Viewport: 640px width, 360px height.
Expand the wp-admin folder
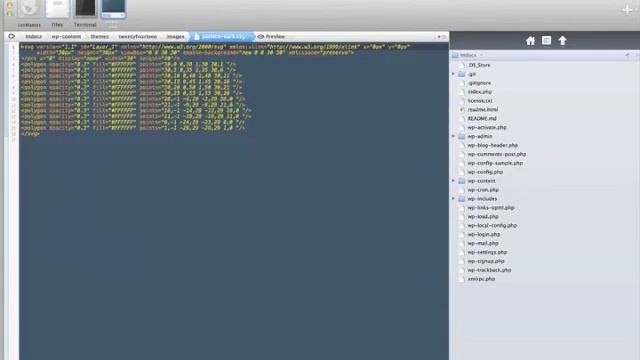(x=453, y=136)
